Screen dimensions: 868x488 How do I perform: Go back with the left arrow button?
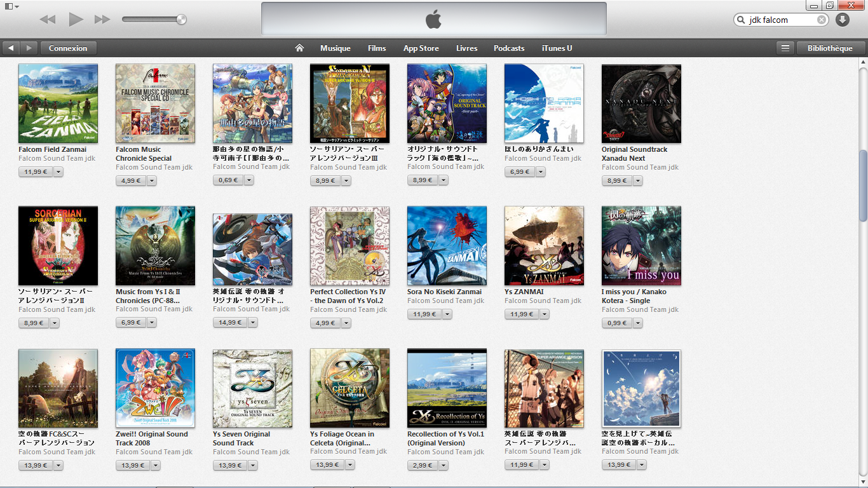click(11, 48)
